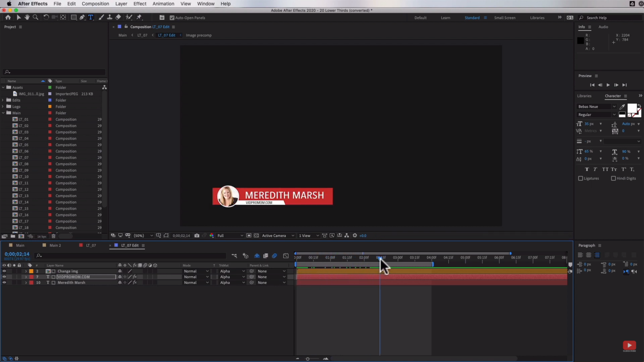Click the Learn workspace label
The width and height of the screenshot is (644, 362).
pos(446,18)
